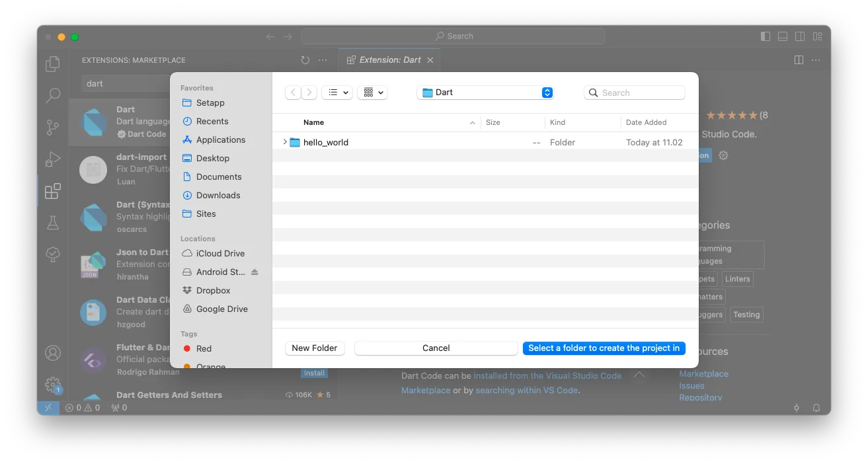Click the Kind column header
The image size is (868, 464).
(582, 122)
